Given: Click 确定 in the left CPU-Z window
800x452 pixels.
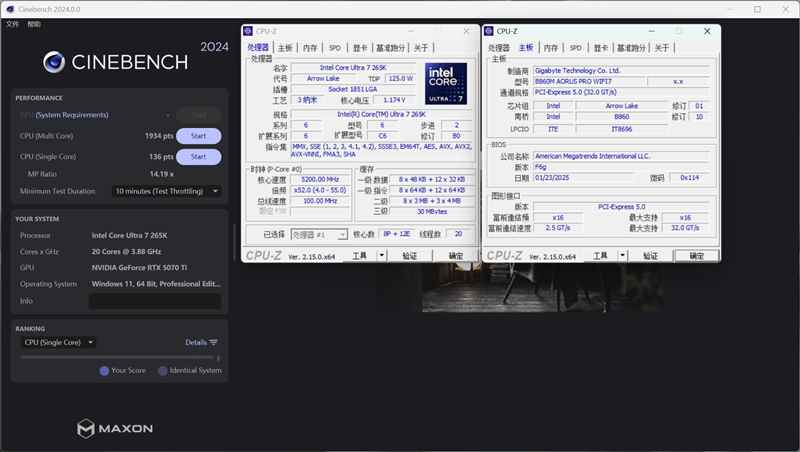Looking at the screenshot, I should point(456,256).
